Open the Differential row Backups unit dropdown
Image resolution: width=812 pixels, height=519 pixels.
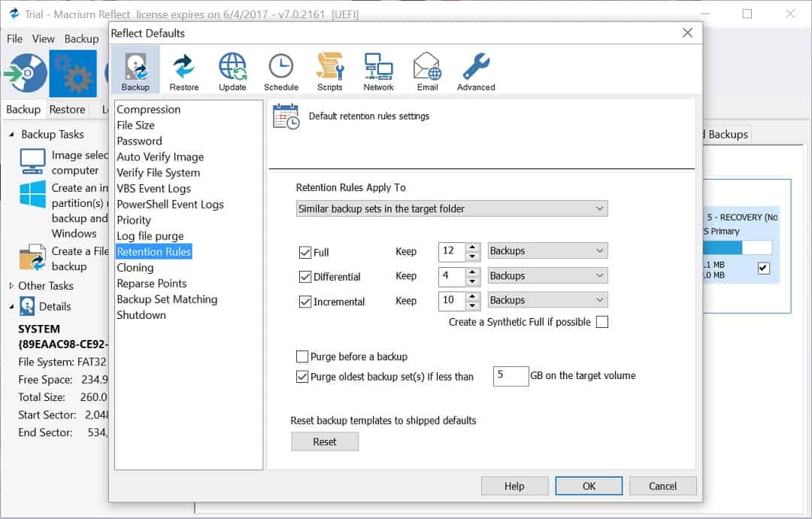tap(547, 275)
